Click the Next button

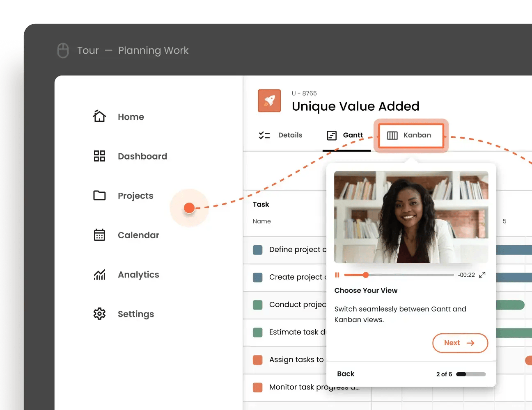coord(460,343)
